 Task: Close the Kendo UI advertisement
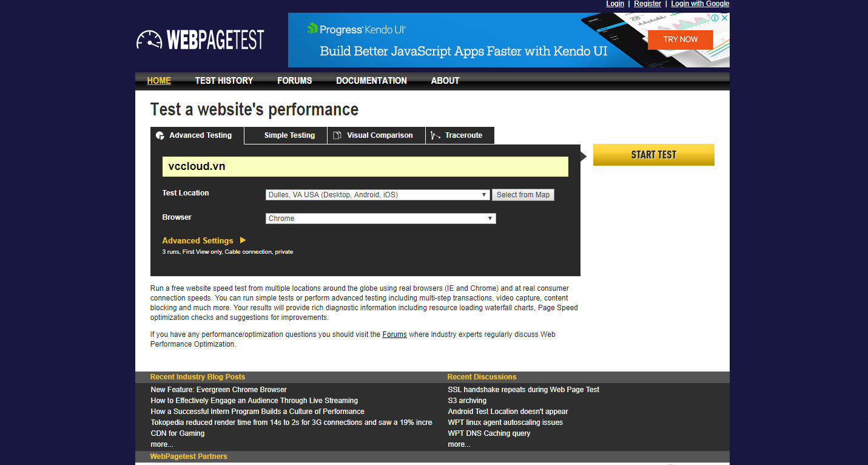[x=724, y=18]
